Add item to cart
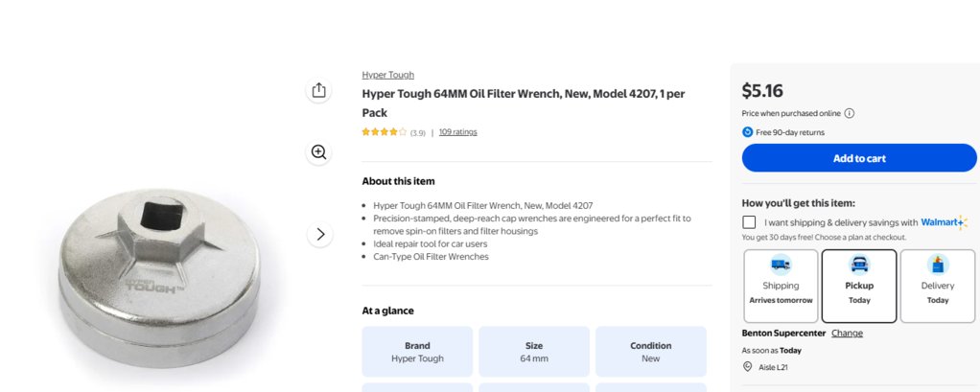Image resolution: width=980 pixels, height=392 pixels. (859, 158)
